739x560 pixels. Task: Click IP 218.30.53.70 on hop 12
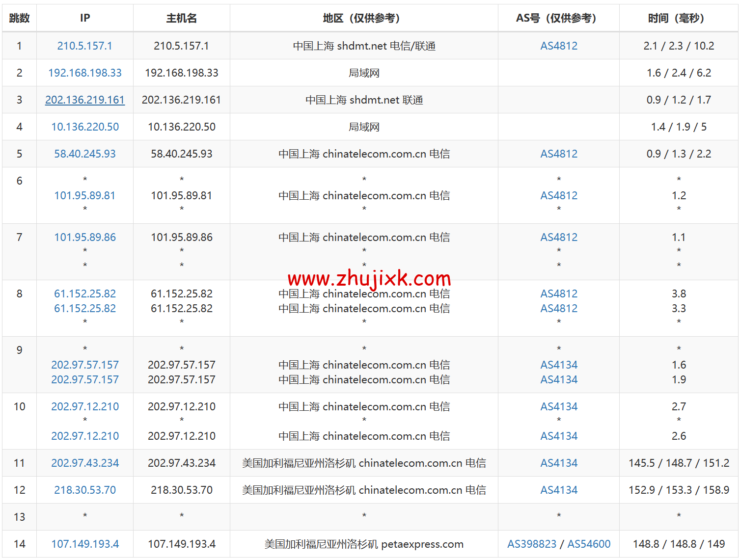tap(84, 490)
